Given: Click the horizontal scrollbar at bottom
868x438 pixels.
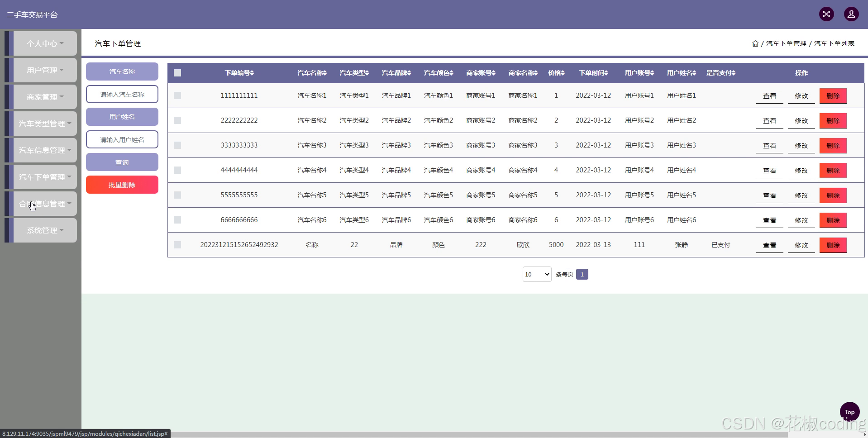Looking at the screenshot, I should (x=480, y=434).
